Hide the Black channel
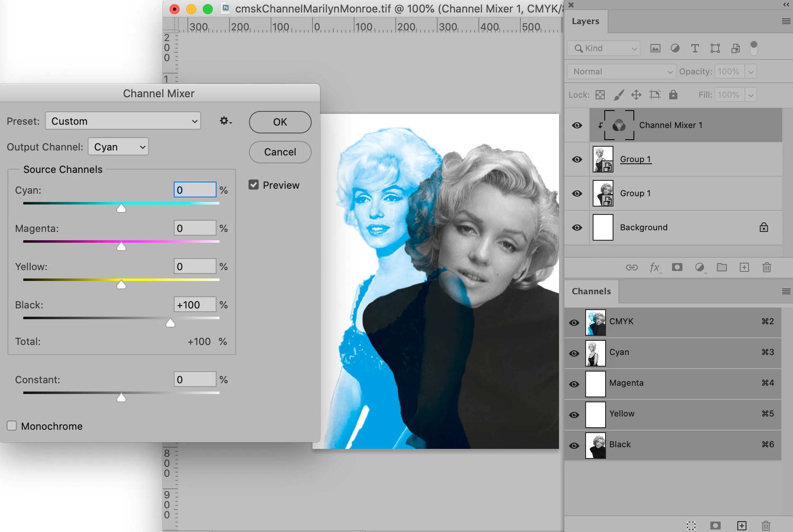This screenshot has height=532, width=793. coord(574,446)
